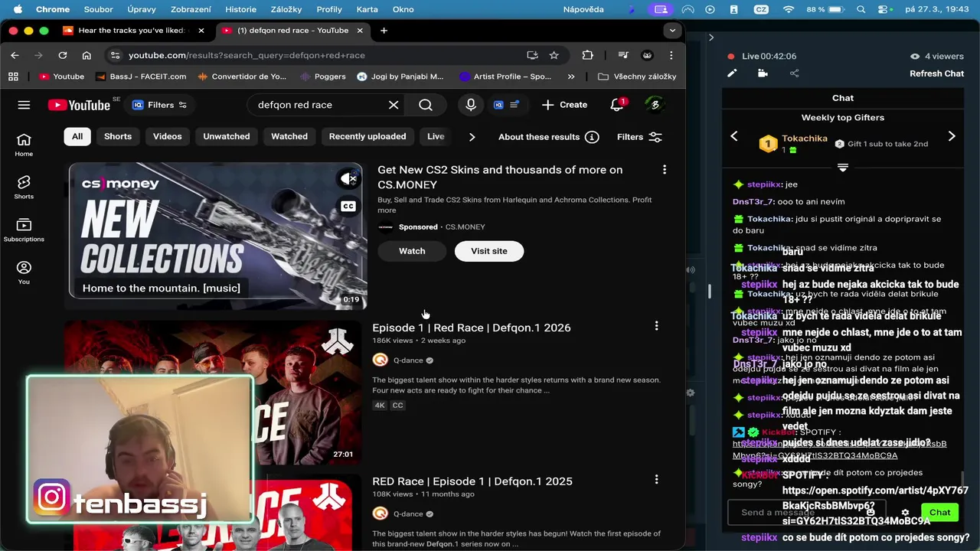Click Refresh Chat
The image size is (980, 551).
pyautogui.click(x=936, y=73)
